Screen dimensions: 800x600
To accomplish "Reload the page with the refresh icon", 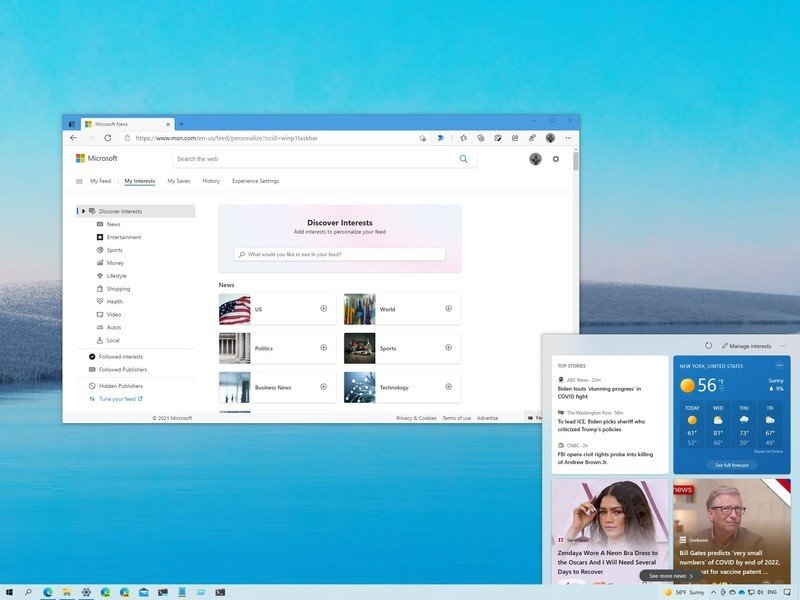I will 108,138.
